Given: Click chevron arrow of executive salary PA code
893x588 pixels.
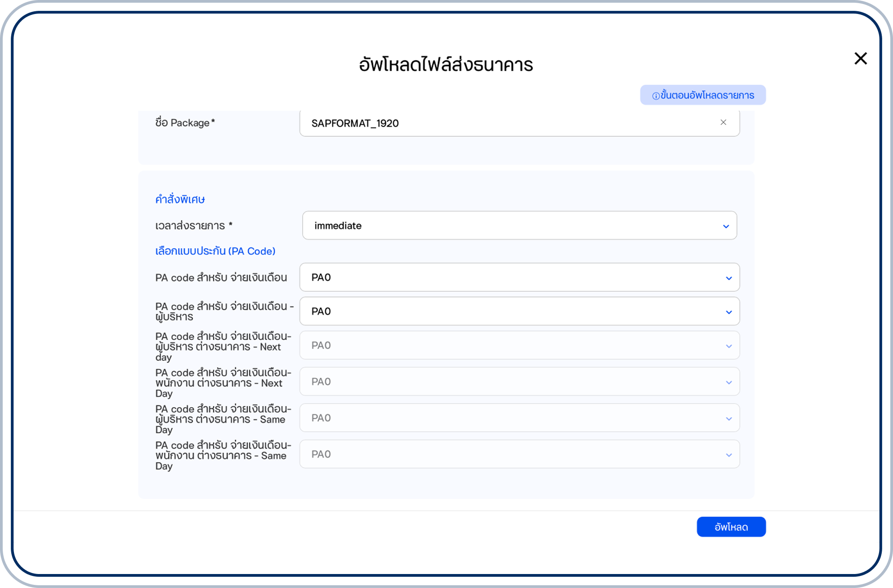Looking at the screenshot, I should [729, 312].
